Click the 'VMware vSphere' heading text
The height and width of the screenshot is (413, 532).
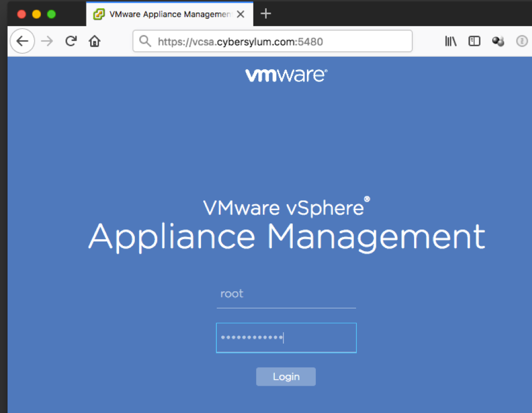(286, 208)
